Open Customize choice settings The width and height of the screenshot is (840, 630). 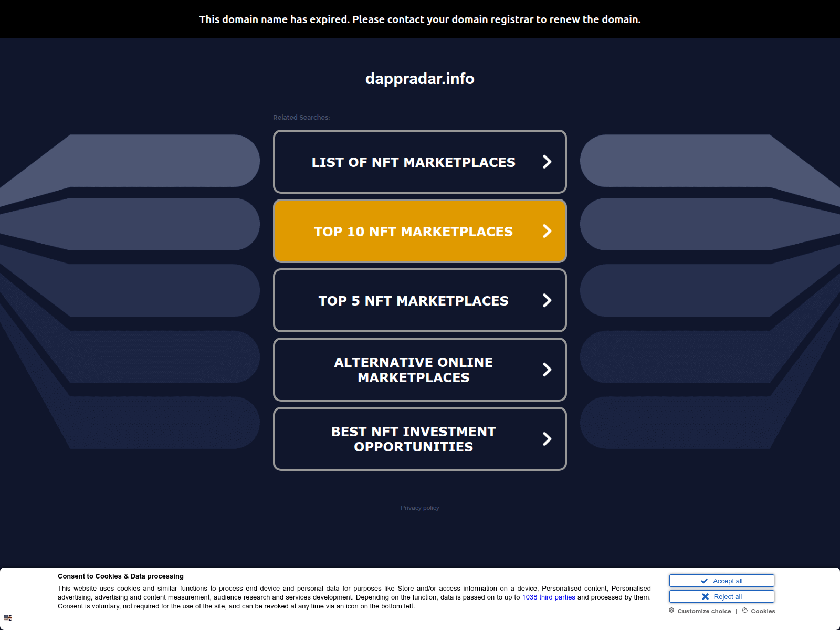[x=700, y=611]
